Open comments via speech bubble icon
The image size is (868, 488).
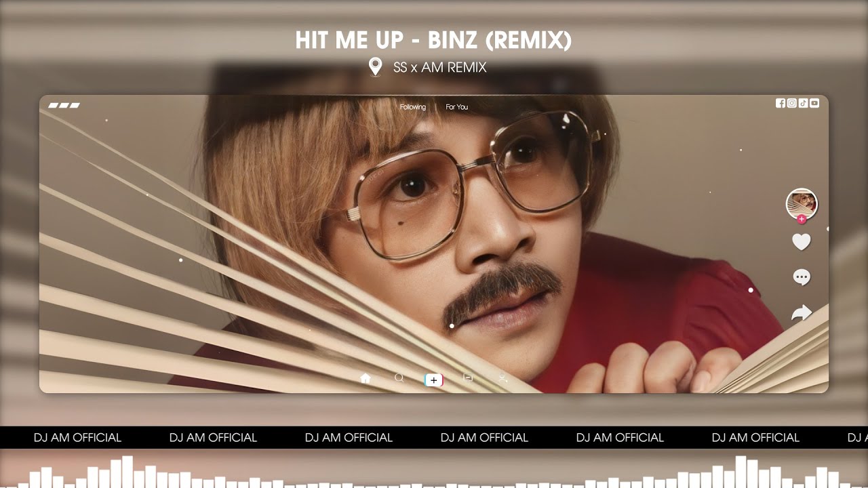click(x=802, y=277)
